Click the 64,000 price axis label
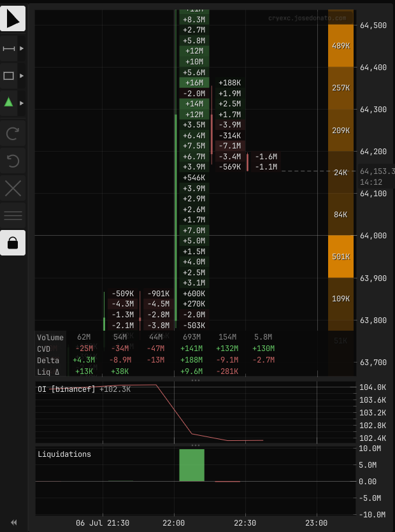The height and width of the screenshot is (532, 395). click(x=373, y=236)
